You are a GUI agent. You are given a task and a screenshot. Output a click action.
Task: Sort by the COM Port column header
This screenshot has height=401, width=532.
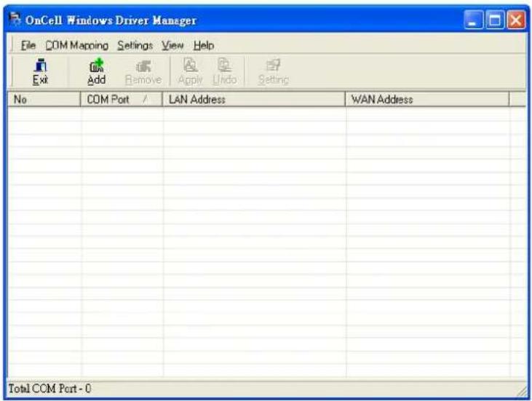122,100
